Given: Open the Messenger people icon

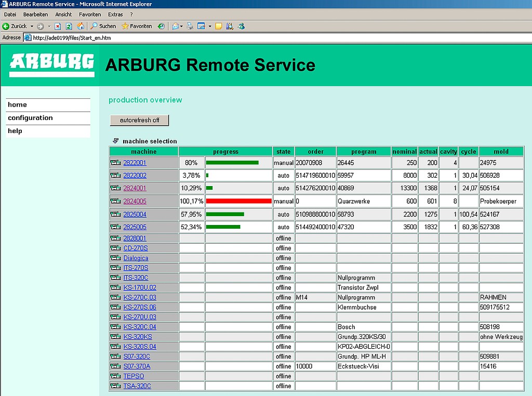Looking at the screenshot, I should tap(241, 26).
